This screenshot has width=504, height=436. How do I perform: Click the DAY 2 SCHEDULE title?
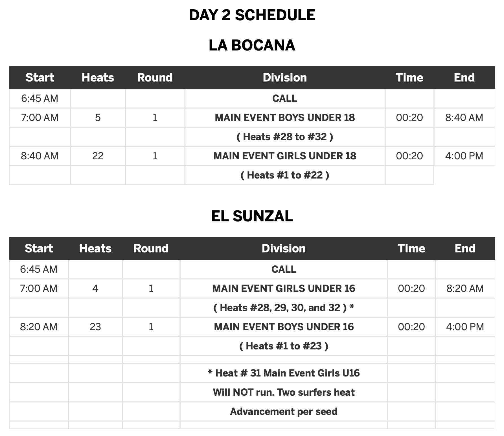252,15
